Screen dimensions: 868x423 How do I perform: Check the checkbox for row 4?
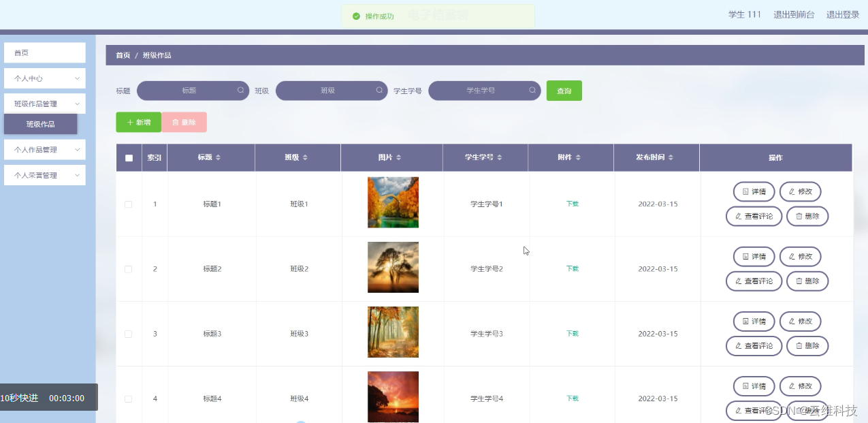pyautogui.click(x=129, y=398)
